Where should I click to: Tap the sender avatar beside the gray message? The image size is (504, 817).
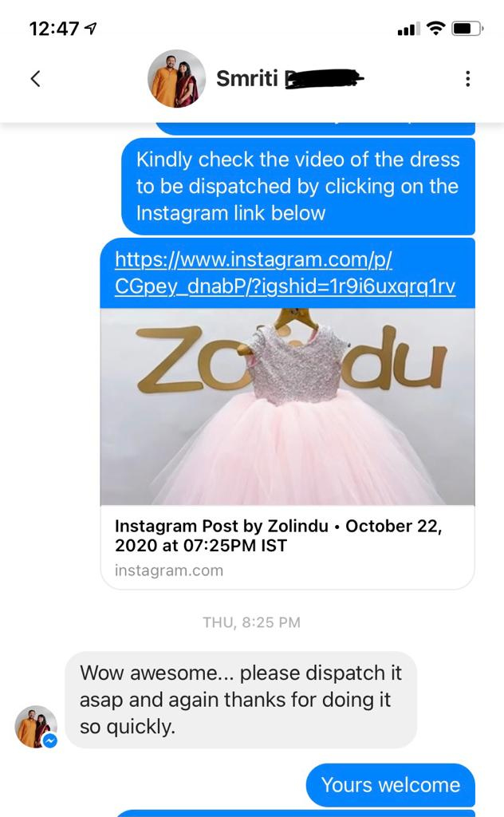click(35, 726)
